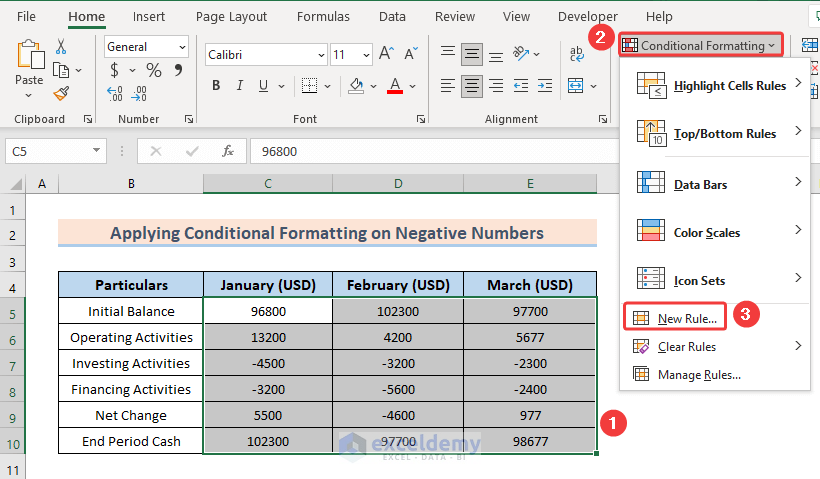Open the File tab
The height and width of the screenshot is (479, 820).
pos(26,17)
